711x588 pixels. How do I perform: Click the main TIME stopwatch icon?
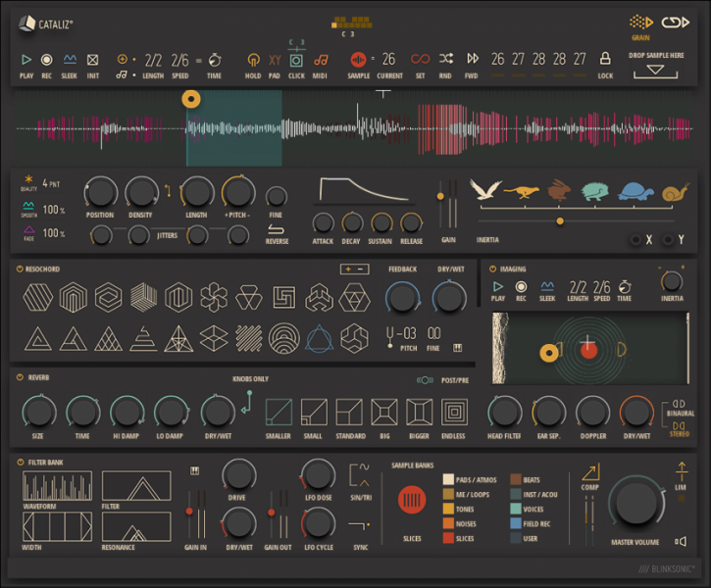tap(215, 60)
